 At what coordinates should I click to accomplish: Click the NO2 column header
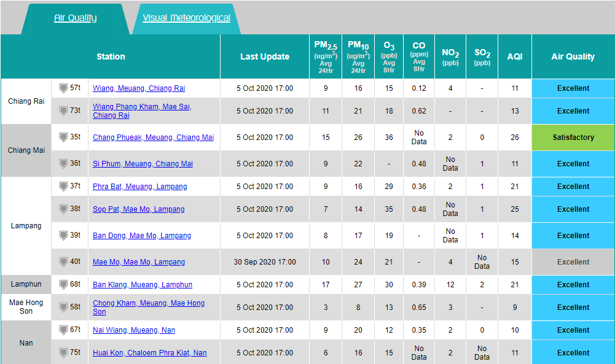click(450, 56)
